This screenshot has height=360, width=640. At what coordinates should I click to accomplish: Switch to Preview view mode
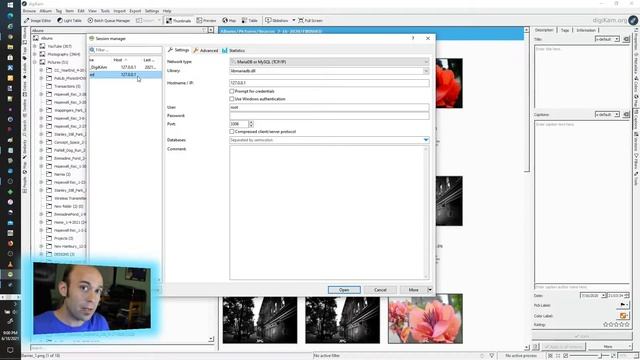tap(206, 20)
